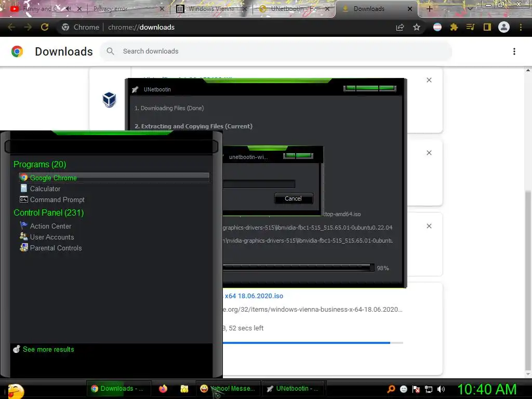
Task: Click the emoji Start button
Action: 16,391
